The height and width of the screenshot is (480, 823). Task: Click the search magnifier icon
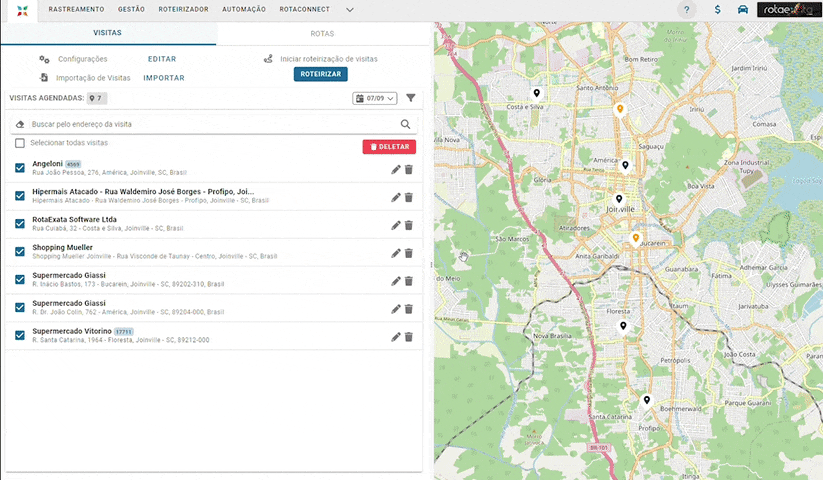point(405,124)
